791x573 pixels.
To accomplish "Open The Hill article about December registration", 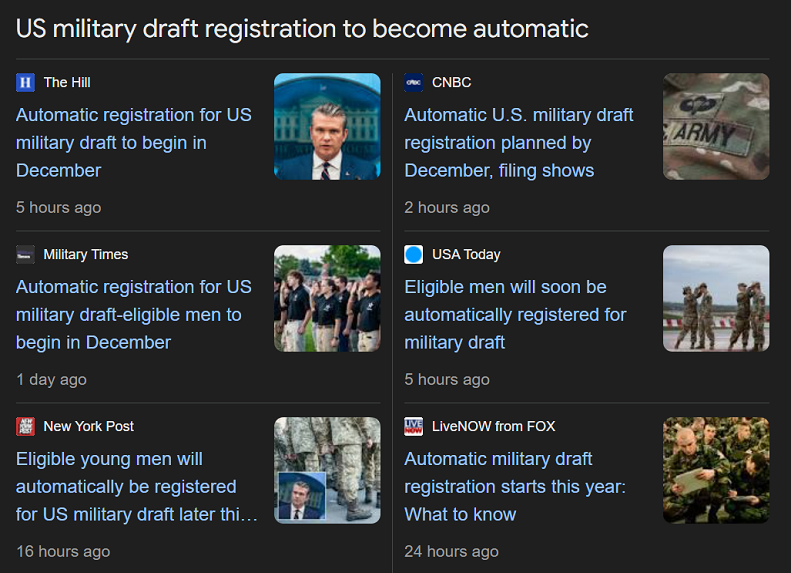I will (134, 143).
